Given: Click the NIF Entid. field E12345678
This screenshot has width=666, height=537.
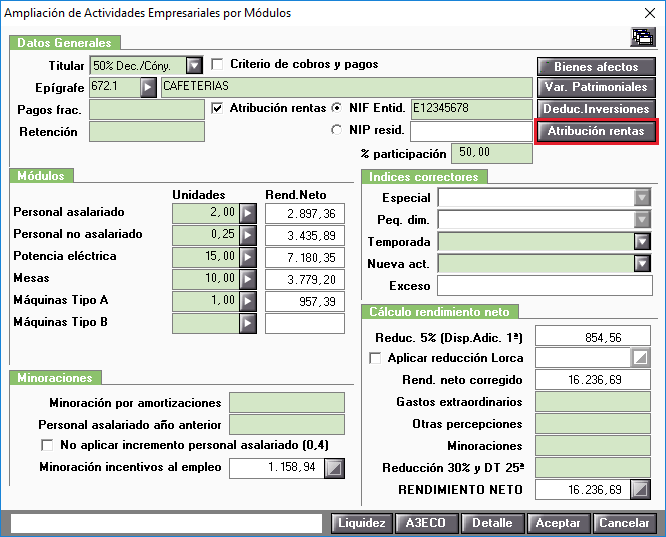Looking at the screenshot, I should [471, 110].
